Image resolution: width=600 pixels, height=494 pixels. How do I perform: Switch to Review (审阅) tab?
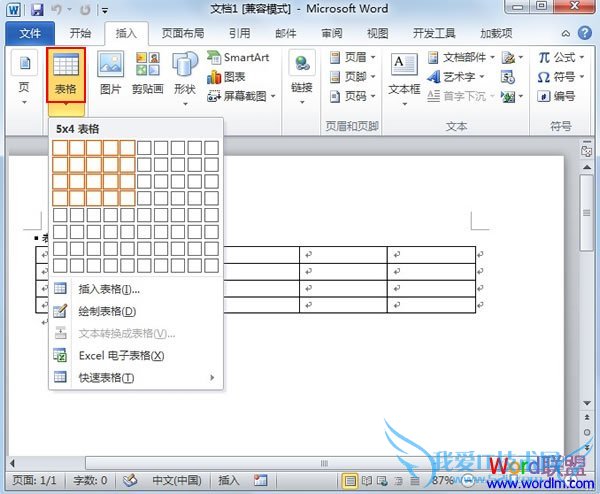point(332,33)
